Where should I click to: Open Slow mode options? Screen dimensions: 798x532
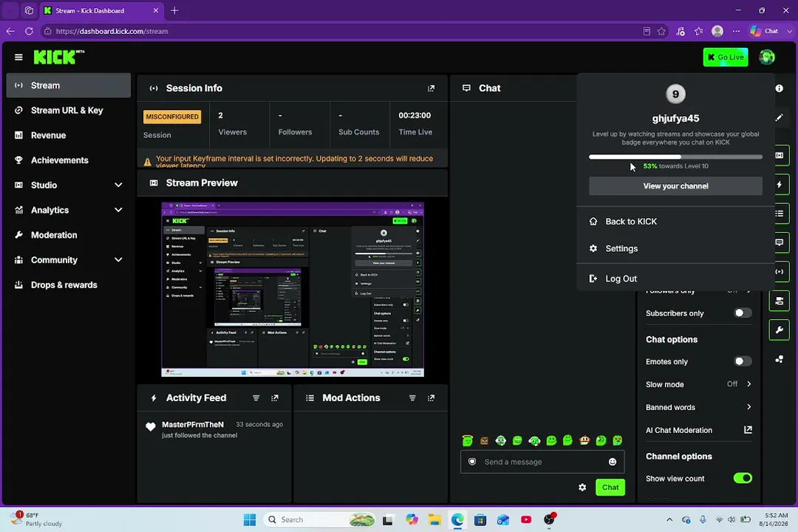[x=698, y=384]
